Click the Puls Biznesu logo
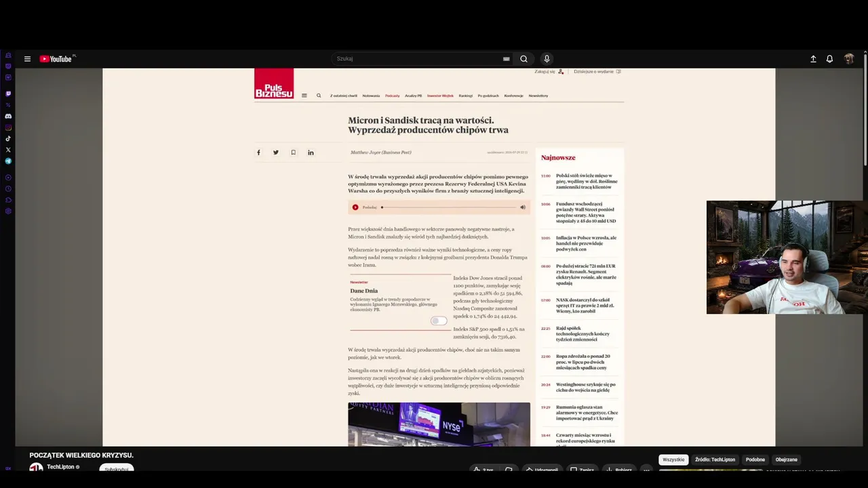This screenshot has width=868, height=488. tap(274, 84)
